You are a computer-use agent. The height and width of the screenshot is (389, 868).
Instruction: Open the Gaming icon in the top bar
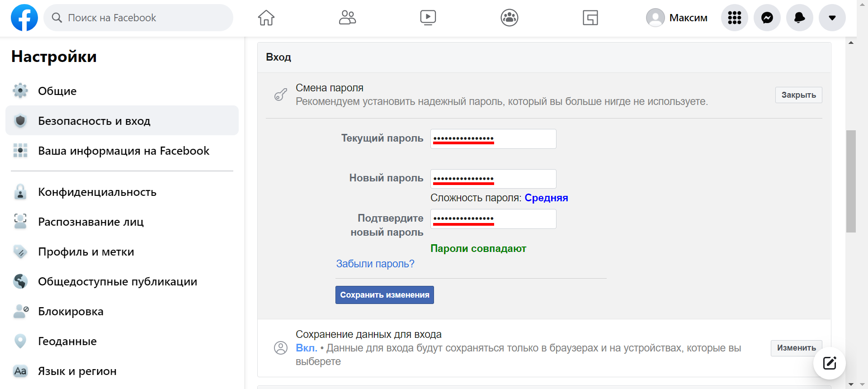click(590, 18)
